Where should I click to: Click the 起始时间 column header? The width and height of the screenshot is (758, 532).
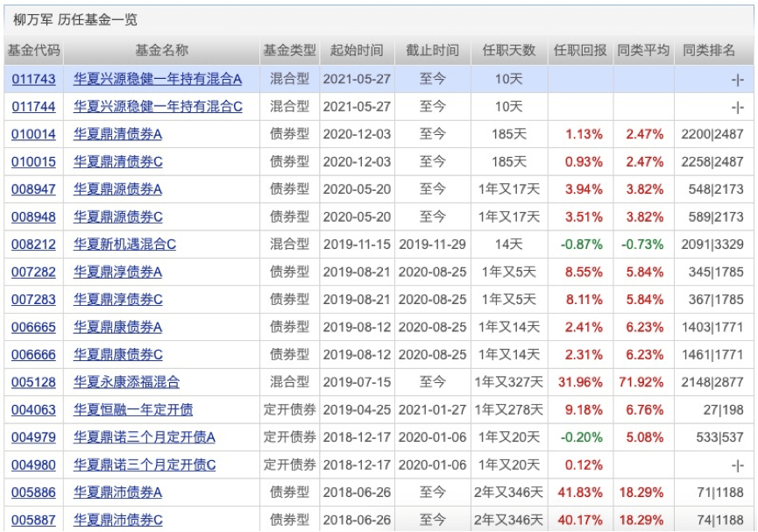point(357,50)
